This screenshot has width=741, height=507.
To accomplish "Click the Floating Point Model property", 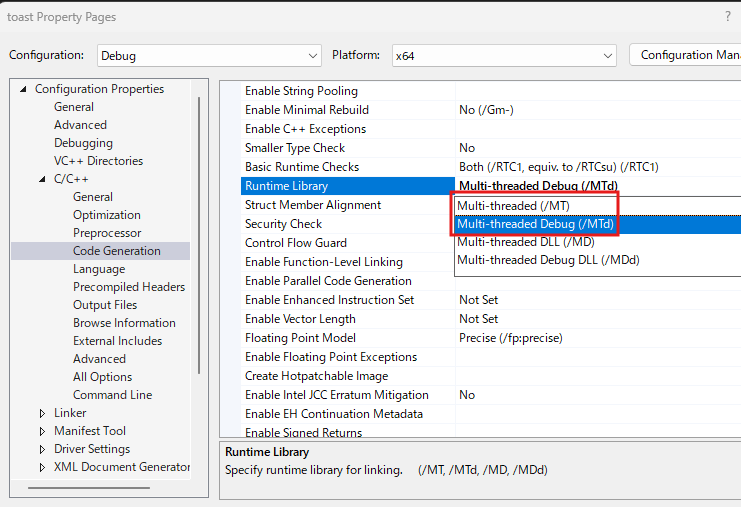I will pos(300,338).
